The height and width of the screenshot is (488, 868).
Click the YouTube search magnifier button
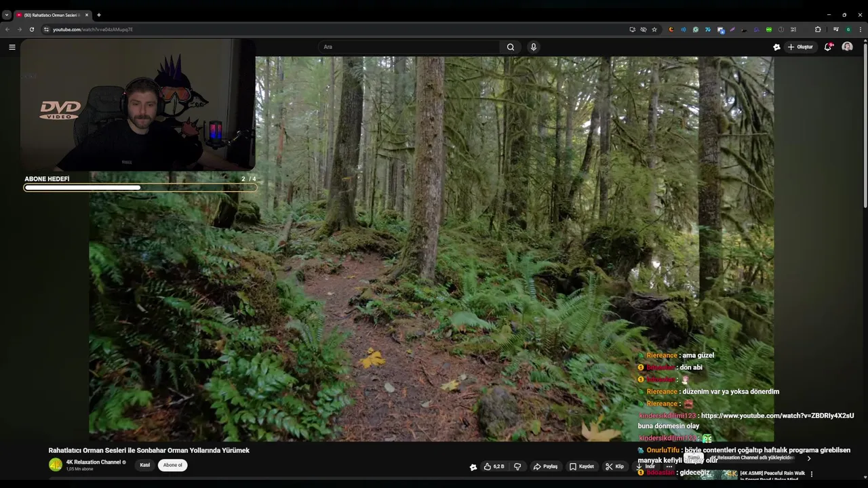point(511,47)
